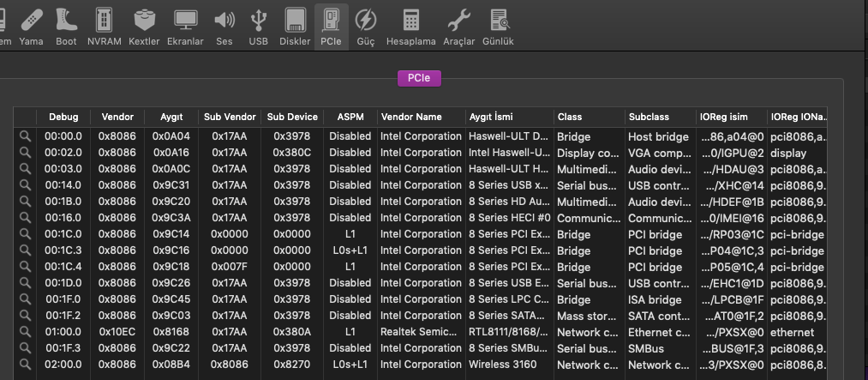Sort table by Vendor column header
Screen dimensions: 868x380
coord(117,117)
